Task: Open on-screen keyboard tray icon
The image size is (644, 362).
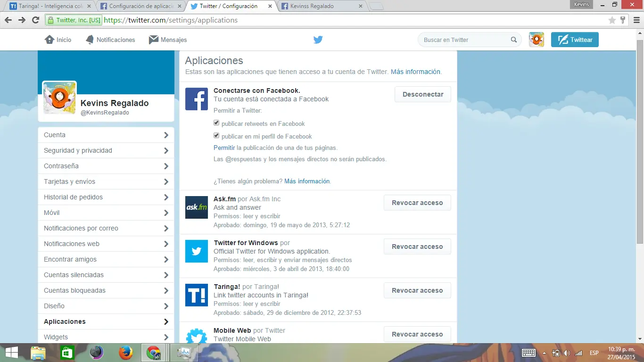Action: click(x=528, y=353)
